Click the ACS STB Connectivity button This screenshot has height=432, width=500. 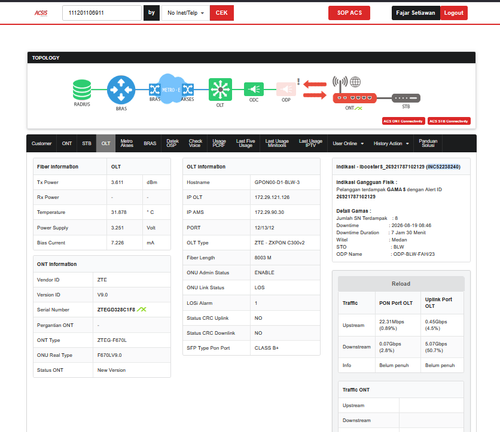tap(449, 121)
